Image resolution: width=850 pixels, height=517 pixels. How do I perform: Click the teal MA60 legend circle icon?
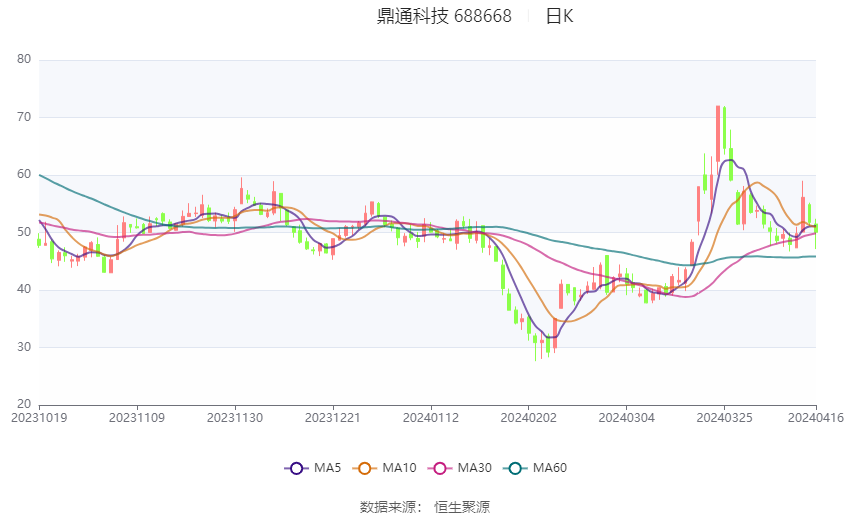pyautogui.click(x=515, y=468)
